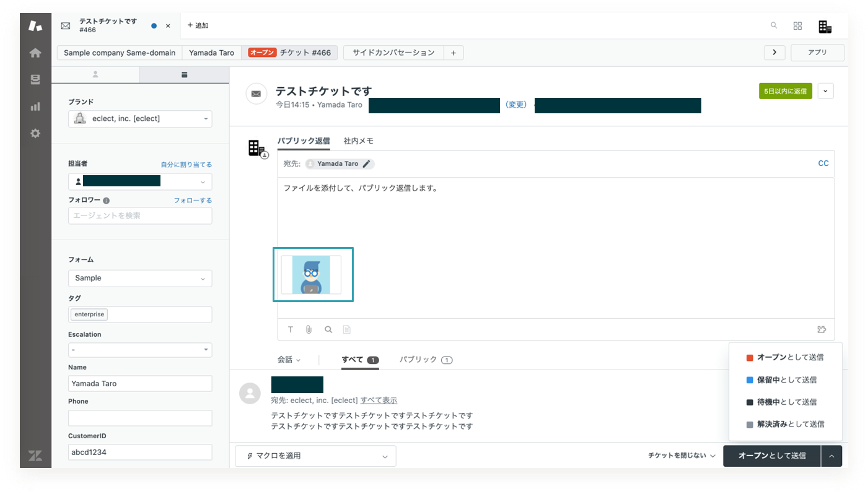Click the attached avatar image thumbnail
Screen dimensions: 868x494
tap(311, 275)
